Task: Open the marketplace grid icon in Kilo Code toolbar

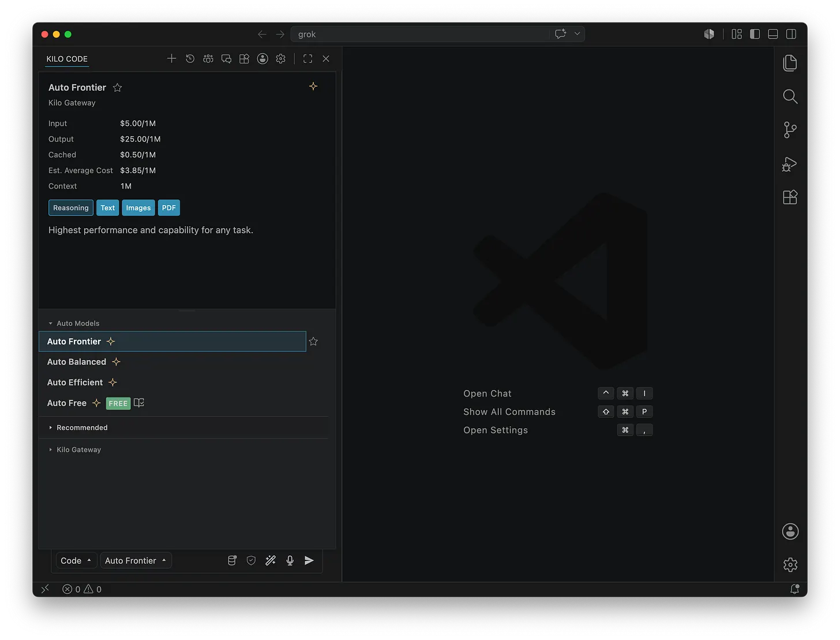Action: [244, 59]
